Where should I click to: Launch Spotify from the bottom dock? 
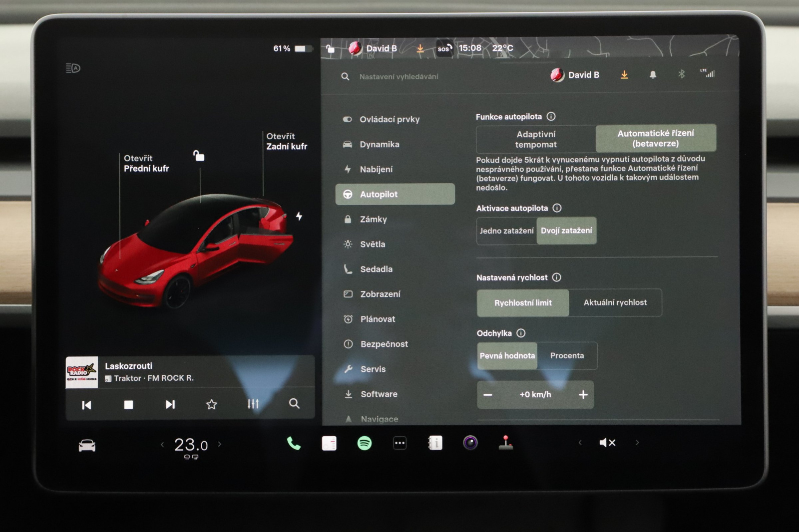(x=365, y=443)
